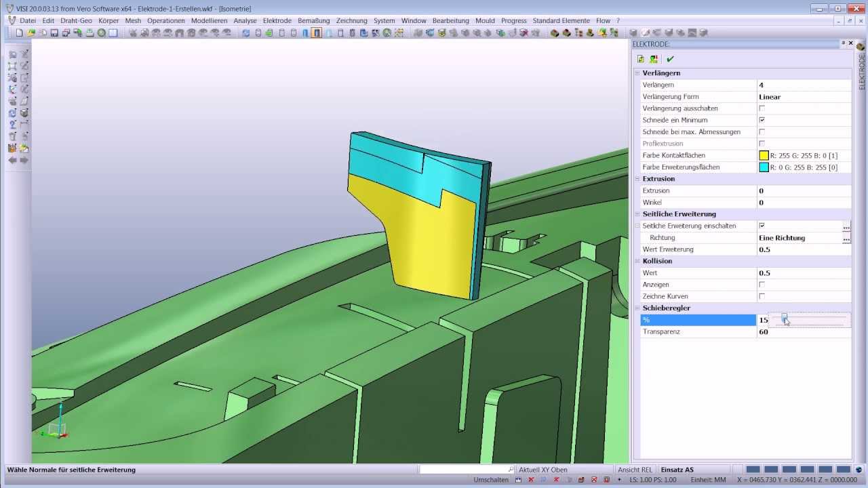Uncheck Seitliche Erweiterung einschalten checkbox

[x=762, y=226]
